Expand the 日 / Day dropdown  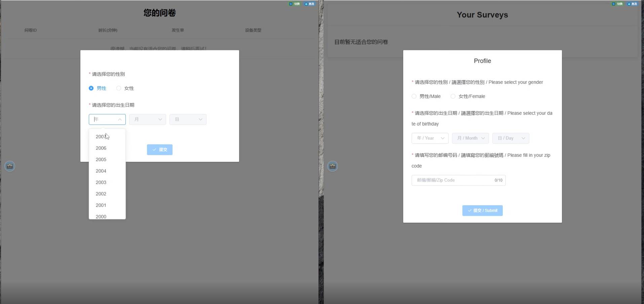coord(511,138)
